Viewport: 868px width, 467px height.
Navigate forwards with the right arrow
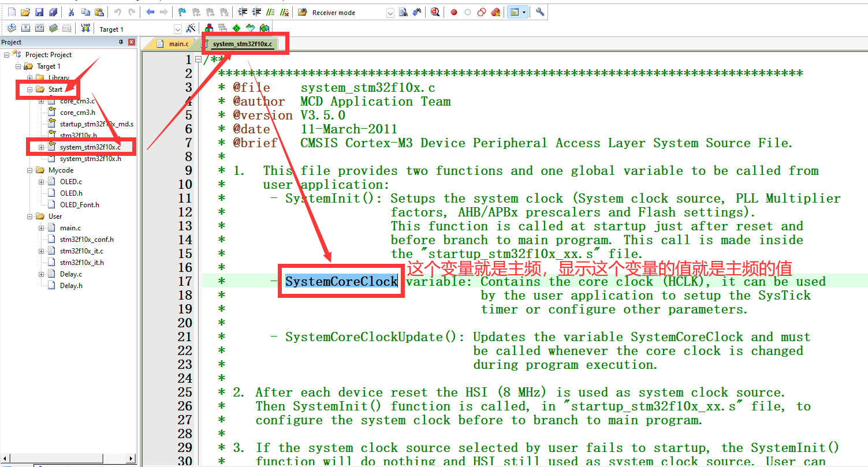click(164, 12)
